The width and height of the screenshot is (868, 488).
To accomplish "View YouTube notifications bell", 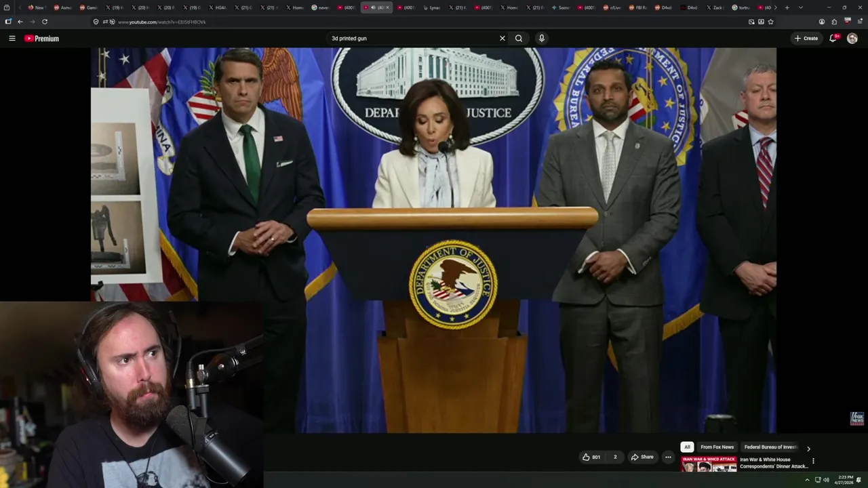I will pyautogui.click(x=833, y=39).
